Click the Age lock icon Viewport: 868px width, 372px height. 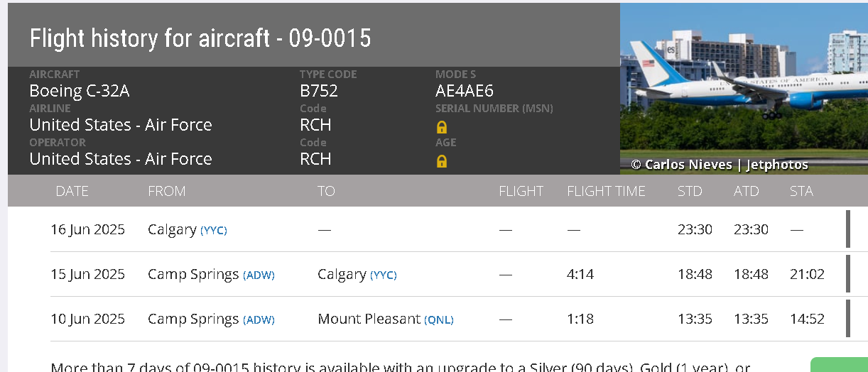(441, 161)
